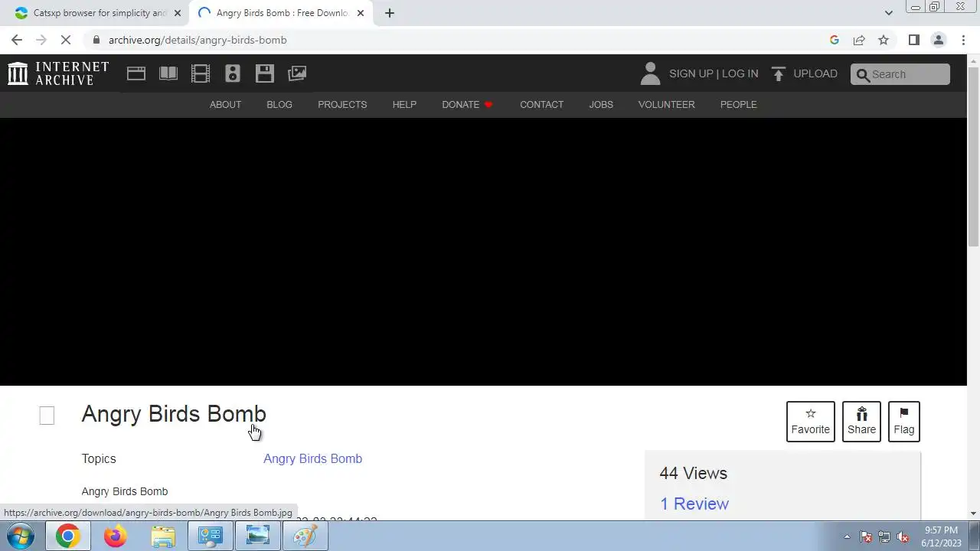Screen dimensions: 980x551
Task: Close the Catsxp browser tab
Action: click(177, 13)
